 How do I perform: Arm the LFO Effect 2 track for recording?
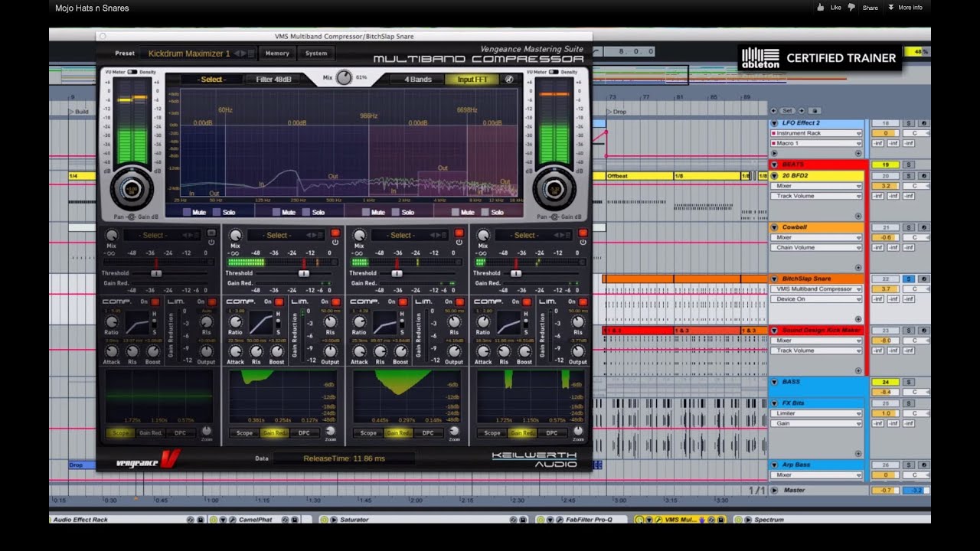[924, 123]
